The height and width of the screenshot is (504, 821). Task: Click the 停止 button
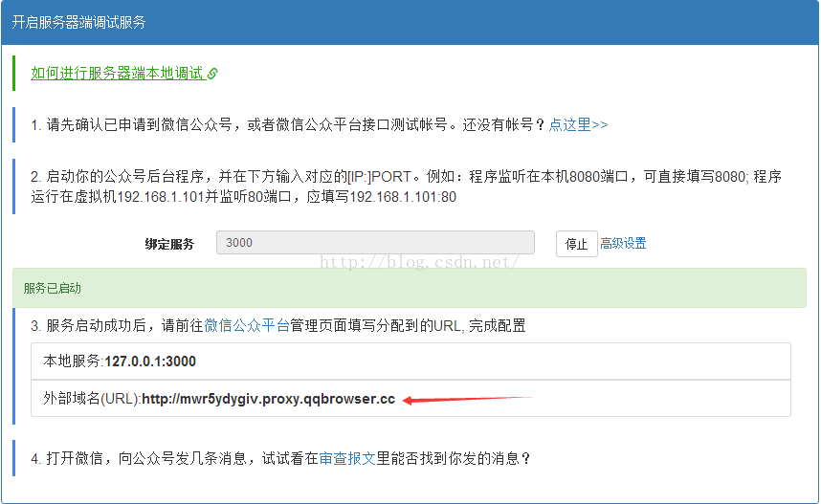click(x=576, y=244)
